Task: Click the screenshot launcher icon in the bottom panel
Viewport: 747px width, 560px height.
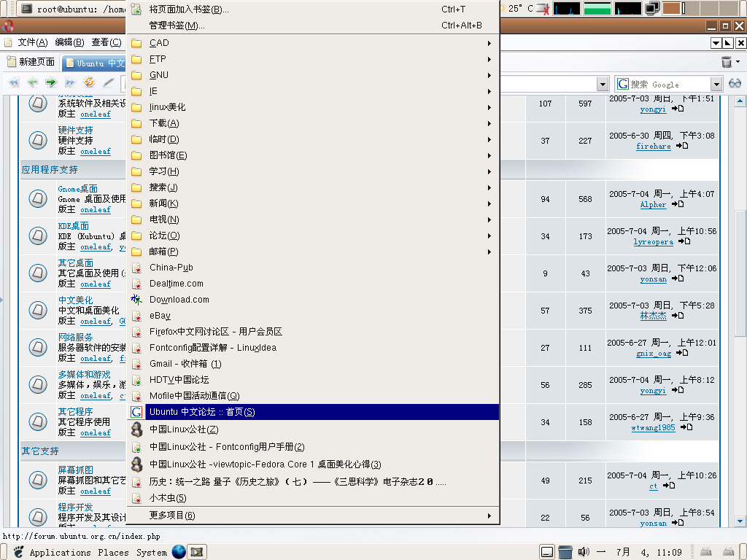Action: coord(197,552)
